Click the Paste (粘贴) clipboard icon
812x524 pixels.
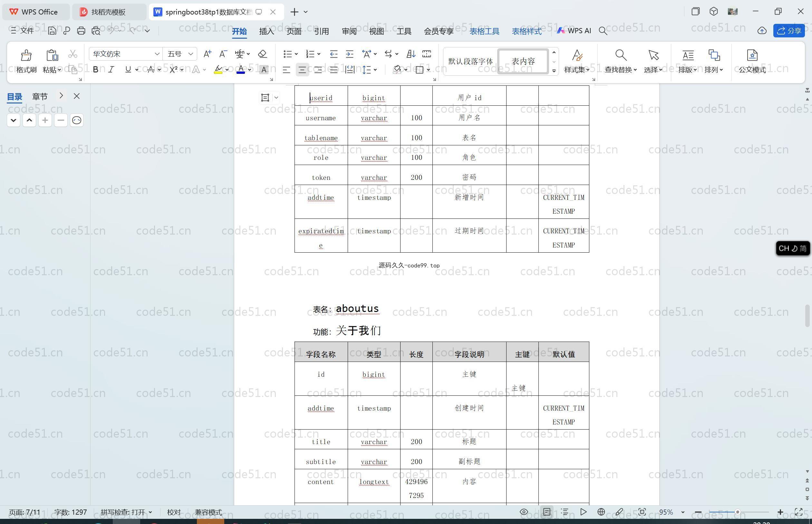[x=52, y=55]
